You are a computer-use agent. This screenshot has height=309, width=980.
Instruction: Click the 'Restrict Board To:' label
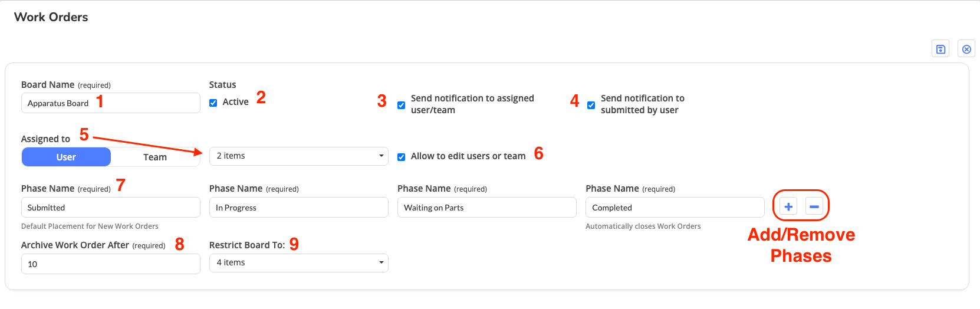coord(247,245)
